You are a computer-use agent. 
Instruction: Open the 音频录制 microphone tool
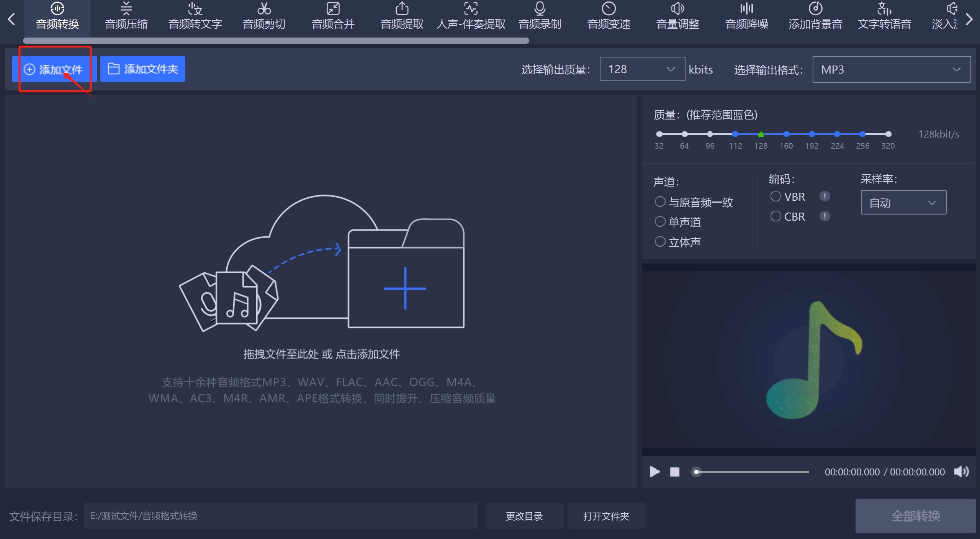540,16
